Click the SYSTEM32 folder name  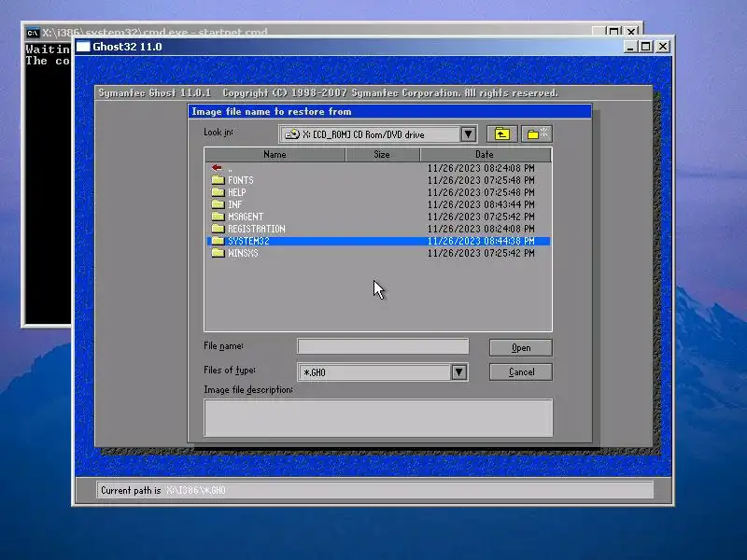[x=248, y=241]
